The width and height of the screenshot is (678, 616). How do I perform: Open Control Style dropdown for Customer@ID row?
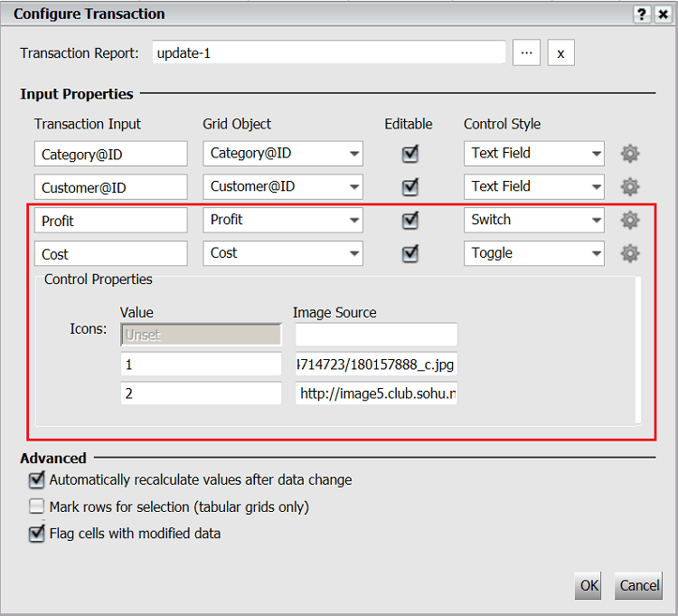534,187
